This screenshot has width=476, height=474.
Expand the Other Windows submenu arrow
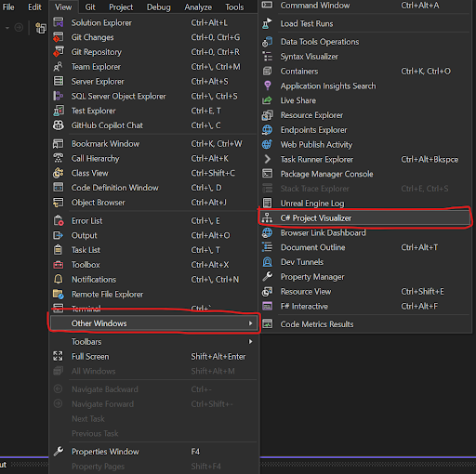click(x=250, y=323)
